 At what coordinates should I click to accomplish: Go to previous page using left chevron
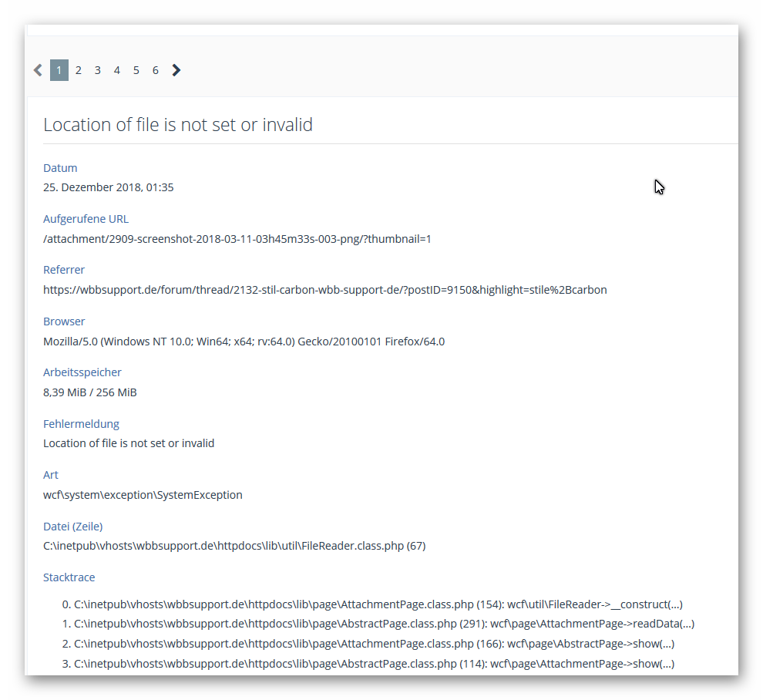coord(38,70)
